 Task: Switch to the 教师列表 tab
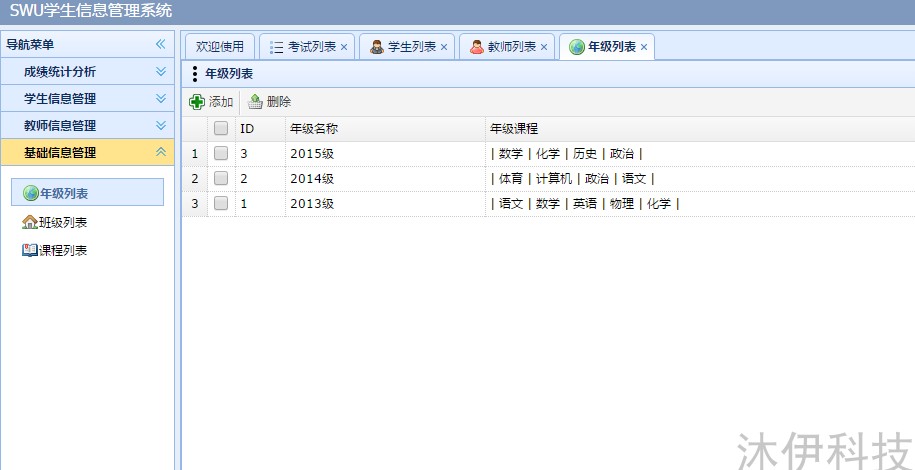507,47
